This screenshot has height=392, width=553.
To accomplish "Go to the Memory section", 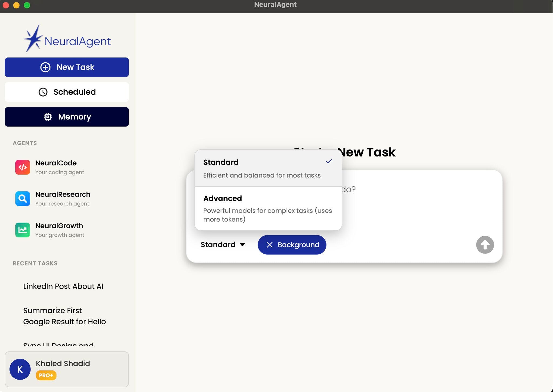I will (67, 117).
